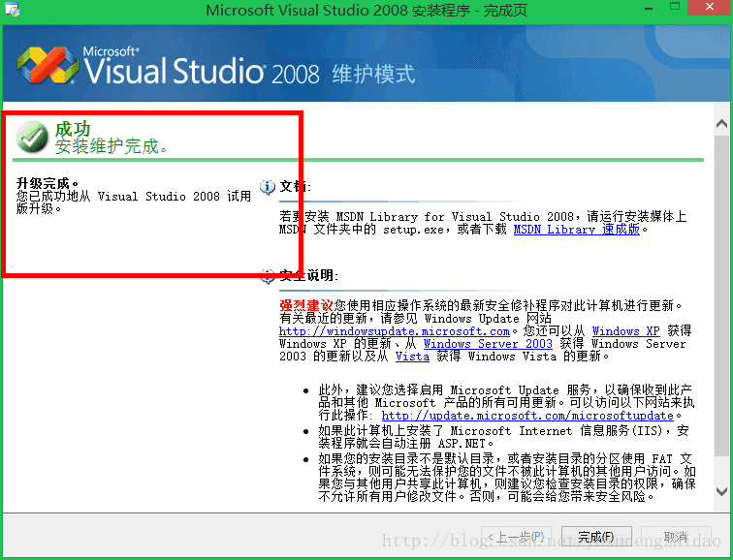
Task: Visit the update.microsoft.com/microsoftupdate link
Action: (526, 416)
